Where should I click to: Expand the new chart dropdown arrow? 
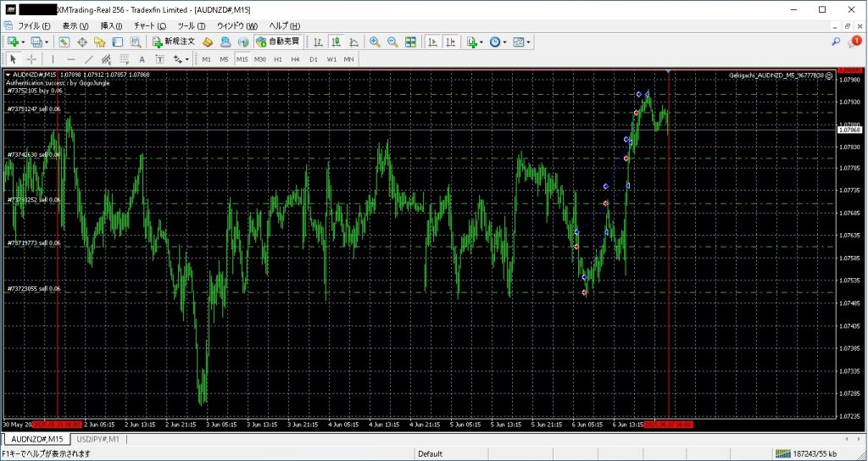coord(24,42)
